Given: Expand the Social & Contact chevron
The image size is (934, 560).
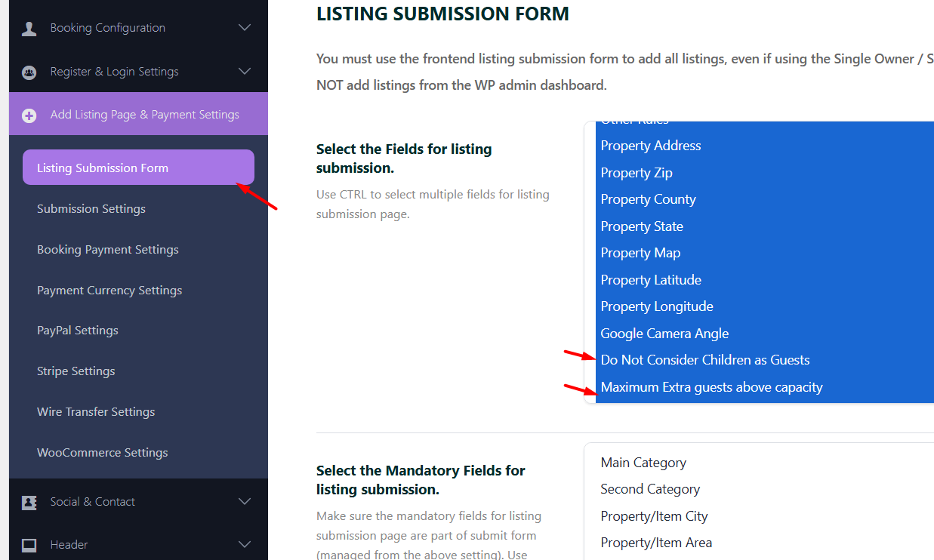Looking at the screenshot, I should pos(245,502).
